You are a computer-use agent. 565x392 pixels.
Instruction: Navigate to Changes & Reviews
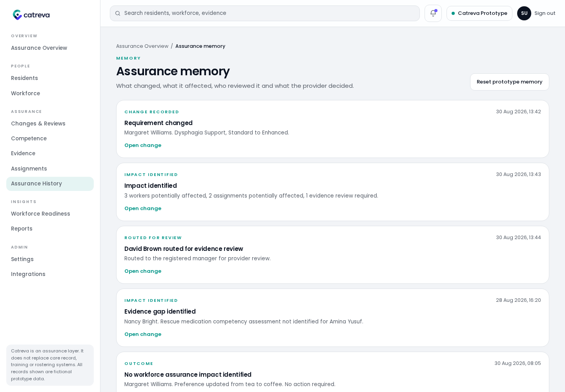(50, 123)
